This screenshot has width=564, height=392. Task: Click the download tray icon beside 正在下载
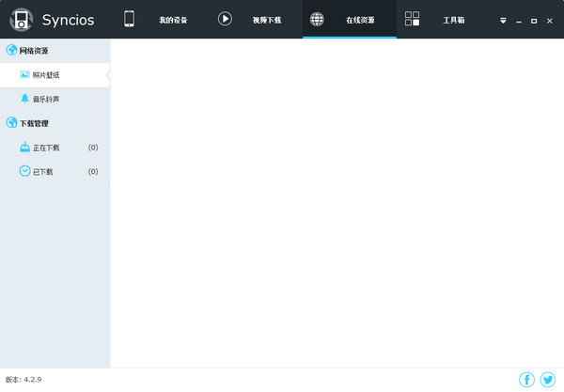click(x=24, y=147)
